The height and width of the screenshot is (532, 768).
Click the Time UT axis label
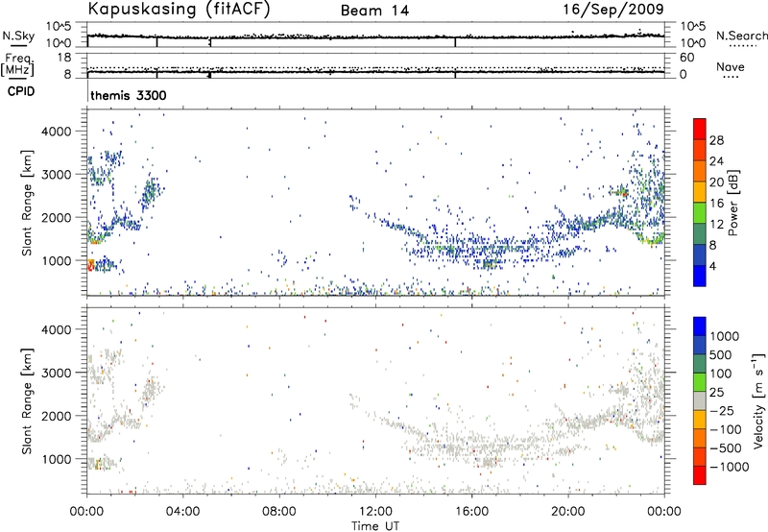[375, 526]
